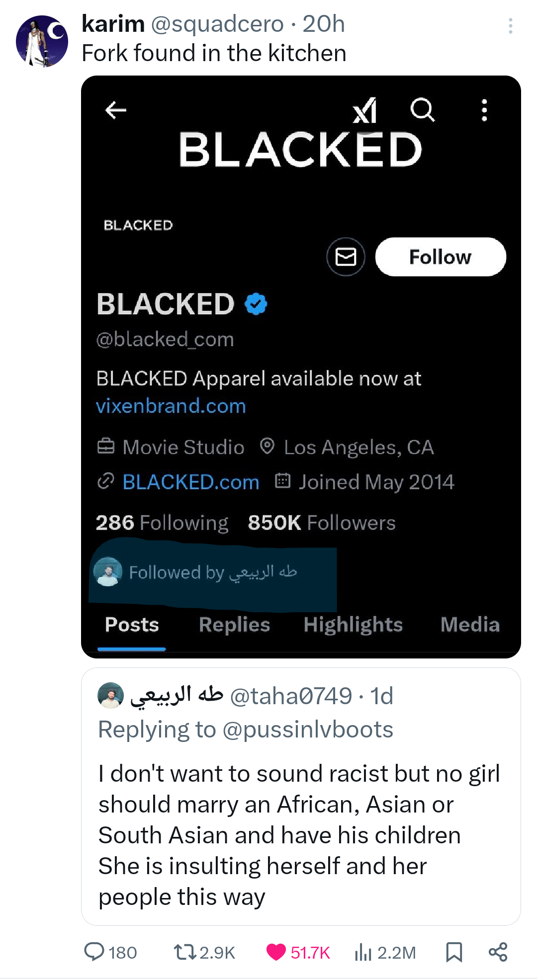
Task: Open karim's profile avatar
Action: click(42, 41)
